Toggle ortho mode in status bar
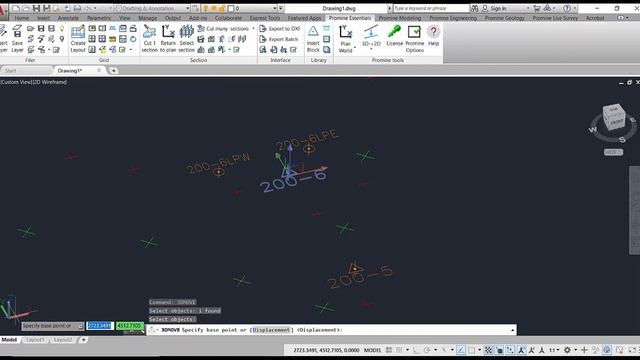This screenshot has width=640, height=360. pos(416,350)
